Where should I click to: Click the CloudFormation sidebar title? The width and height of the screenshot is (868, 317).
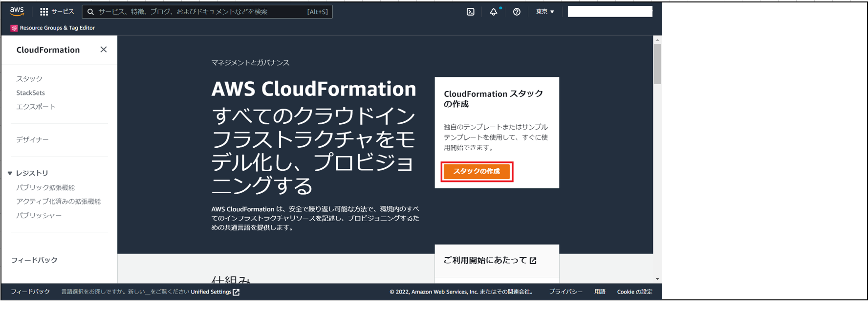(48, 50)
